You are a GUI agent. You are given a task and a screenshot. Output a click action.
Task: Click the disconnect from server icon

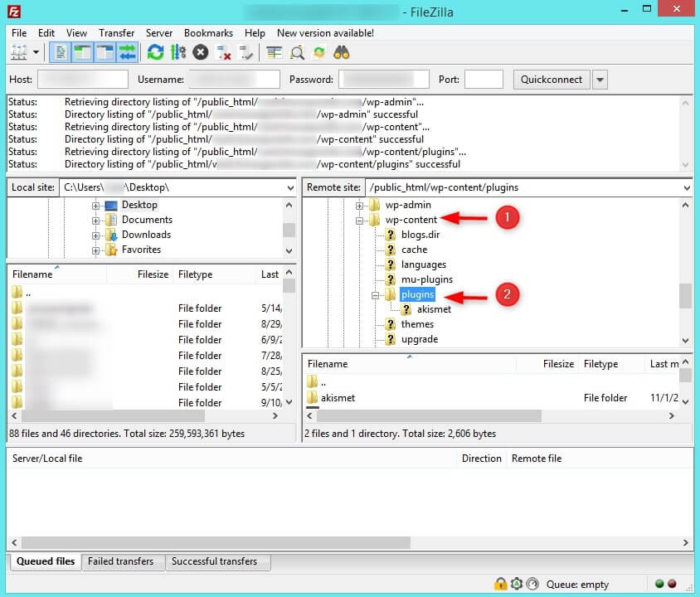point(223,52)
